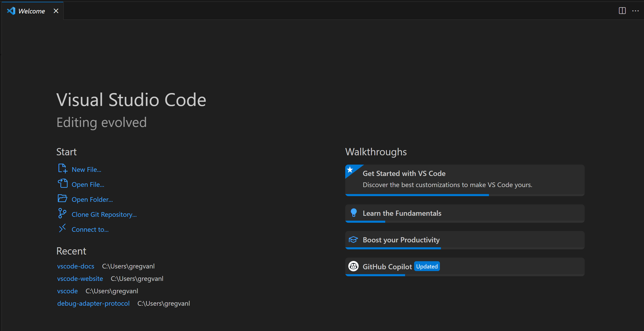Open the New File... link
Image resolution: width=644 pixels, height=331 pixels.
click(86, 170)
